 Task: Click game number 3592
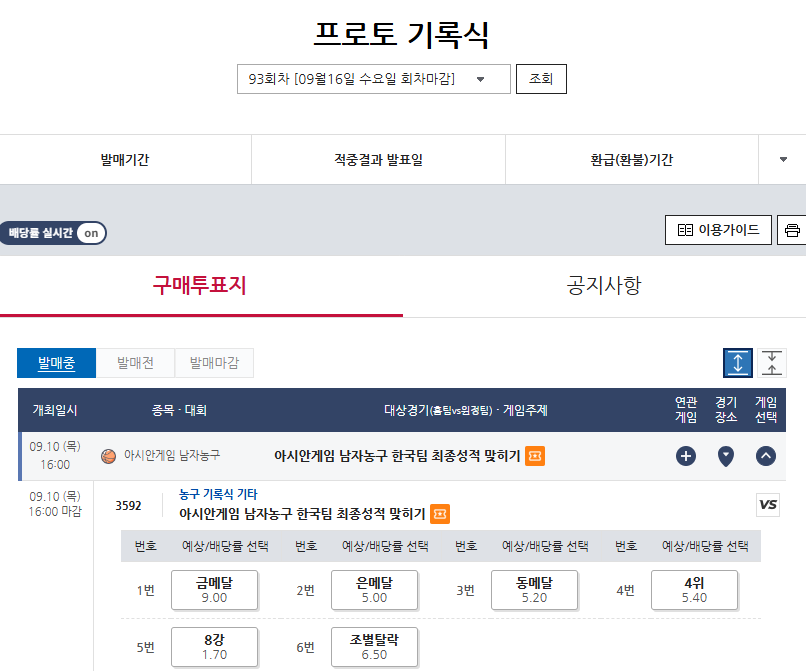(x=128, y=506)
